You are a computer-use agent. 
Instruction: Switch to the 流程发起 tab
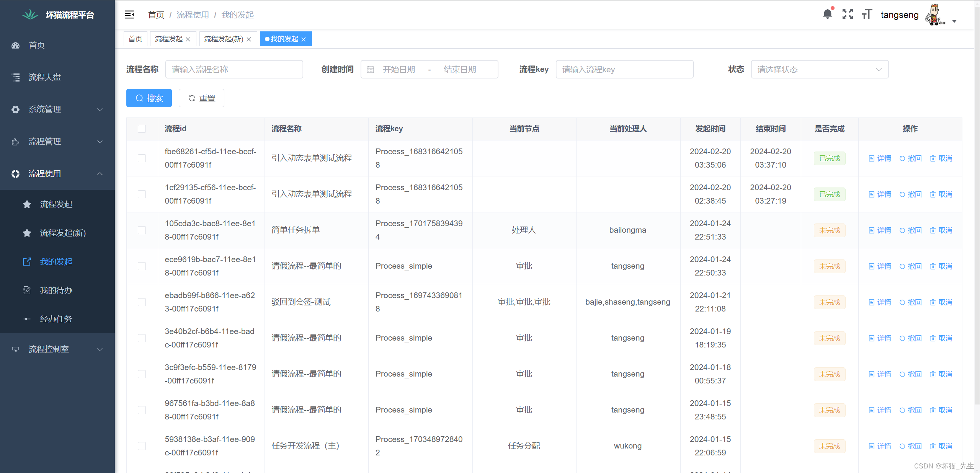tap(168, 39)
